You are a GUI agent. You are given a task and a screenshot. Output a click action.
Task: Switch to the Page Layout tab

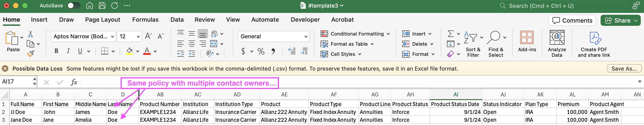103,20
